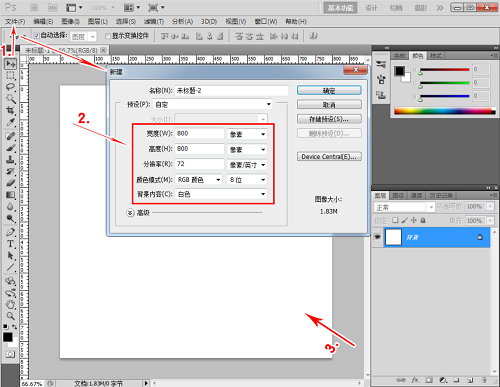Select the Magic Wand tool

[10, 99]
